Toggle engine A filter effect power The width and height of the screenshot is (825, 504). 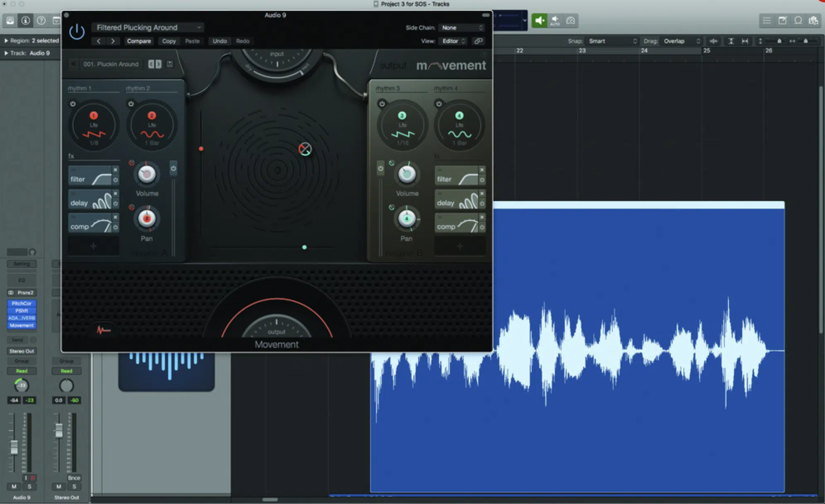[116, 180]
